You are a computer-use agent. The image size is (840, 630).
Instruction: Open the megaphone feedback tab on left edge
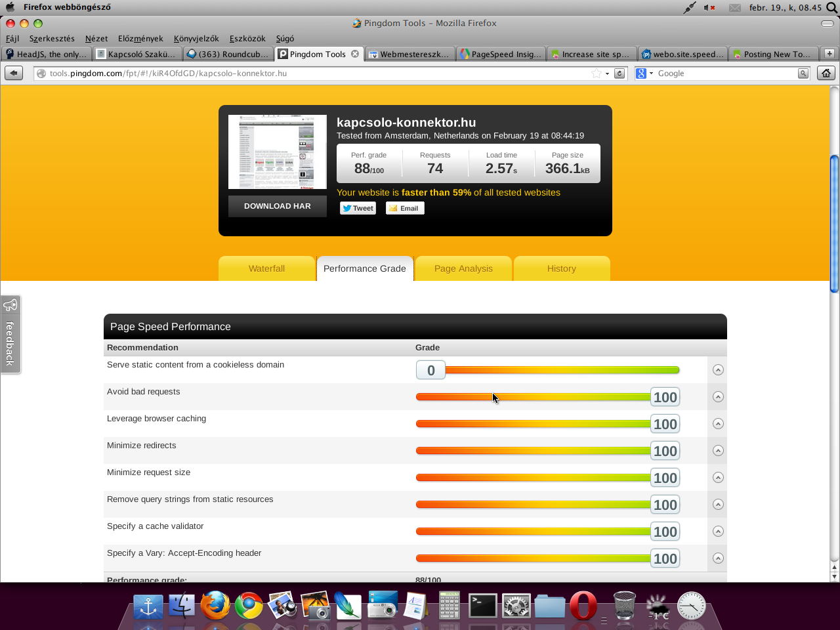click(x=10, y=335)
